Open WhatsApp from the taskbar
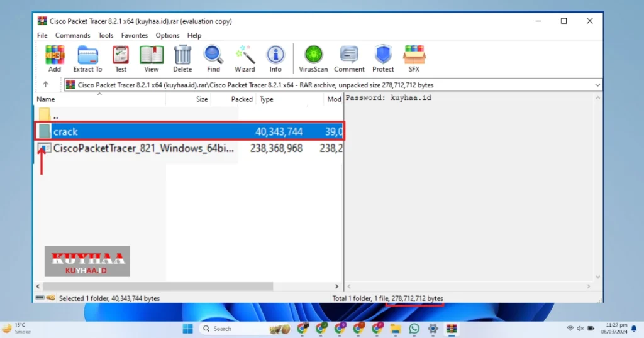The image size is (644, 338). [x=414, y=329]
